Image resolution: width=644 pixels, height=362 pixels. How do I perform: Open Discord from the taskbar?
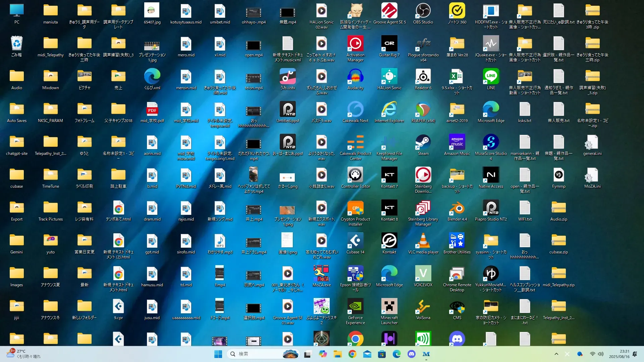pos(412,354)
